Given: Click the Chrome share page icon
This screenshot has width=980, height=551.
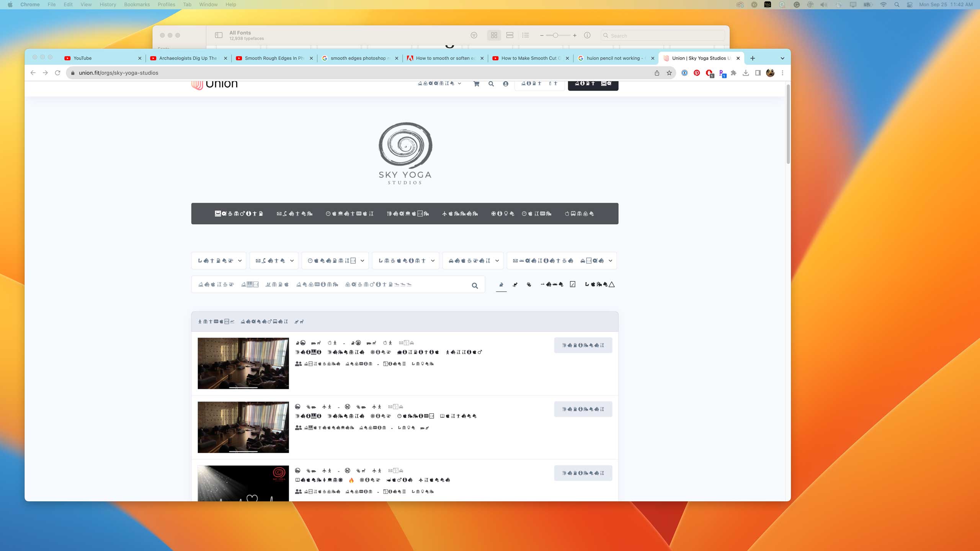Looking at the screenshot, I should [657, 73].
